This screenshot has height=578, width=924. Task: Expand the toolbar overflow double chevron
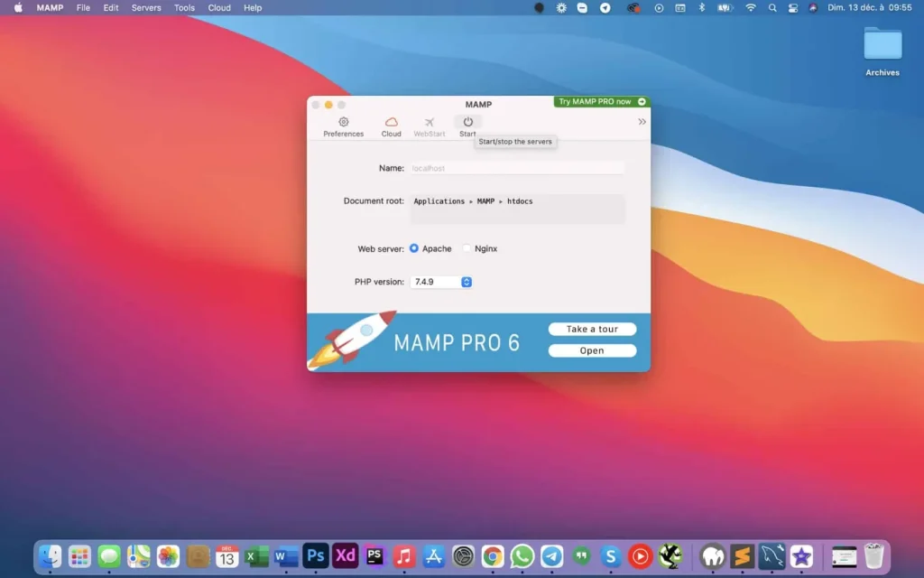[642, 122]
